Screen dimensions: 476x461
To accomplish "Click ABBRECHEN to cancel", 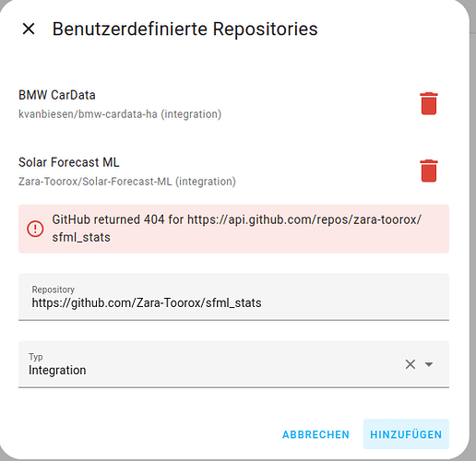I will (x=315, y=434).
